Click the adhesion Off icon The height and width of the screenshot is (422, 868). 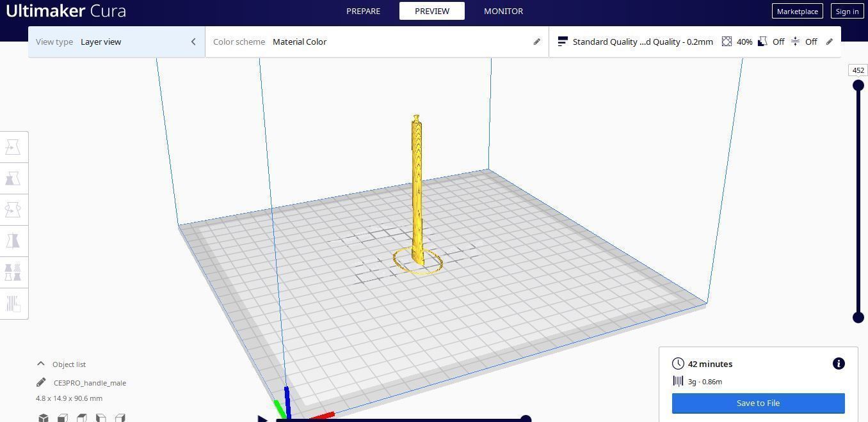(x=795, y=42)
